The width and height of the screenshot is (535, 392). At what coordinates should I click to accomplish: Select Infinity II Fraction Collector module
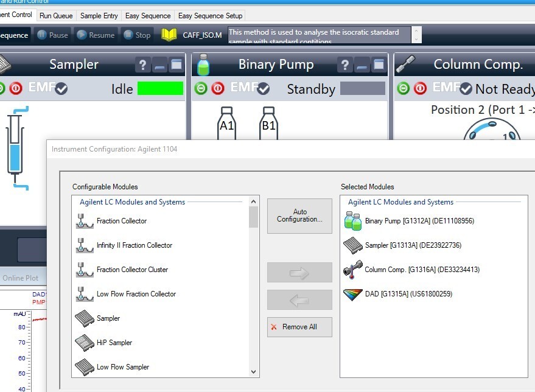[x=135, y=245]
